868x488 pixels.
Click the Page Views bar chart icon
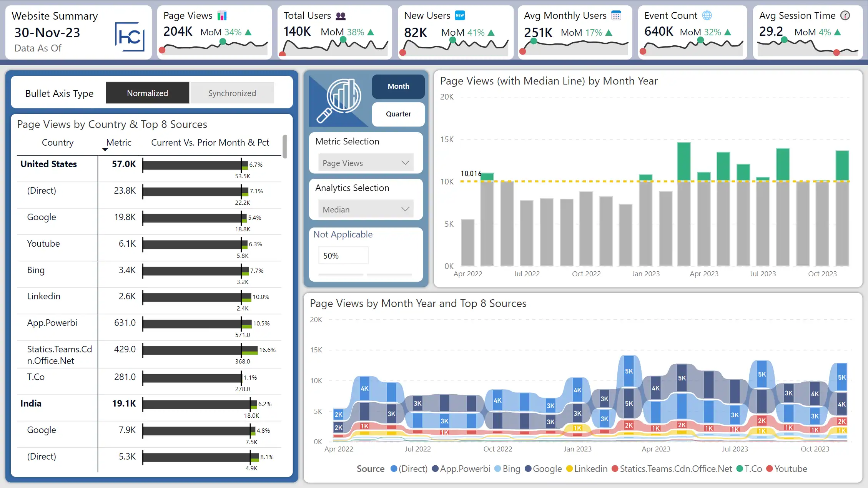[x=222, y=16]
